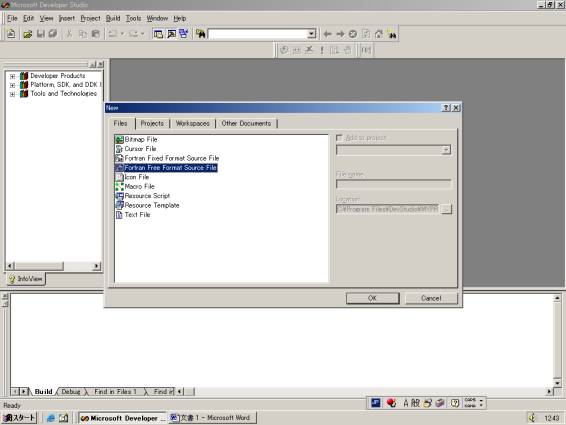This screenshot has width=566, height=425.
Task: Select Tools and Technologies in the tree
Action: [64, 94]
